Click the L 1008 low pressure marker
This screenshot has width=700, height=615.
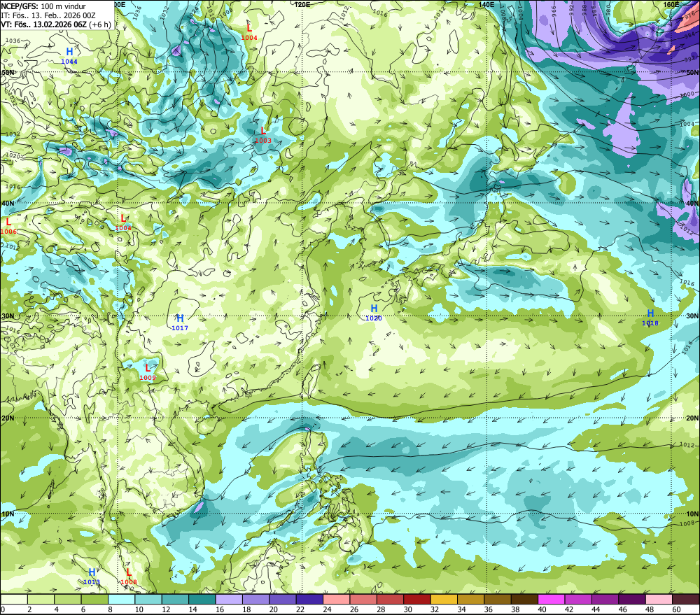click(129, 577)
